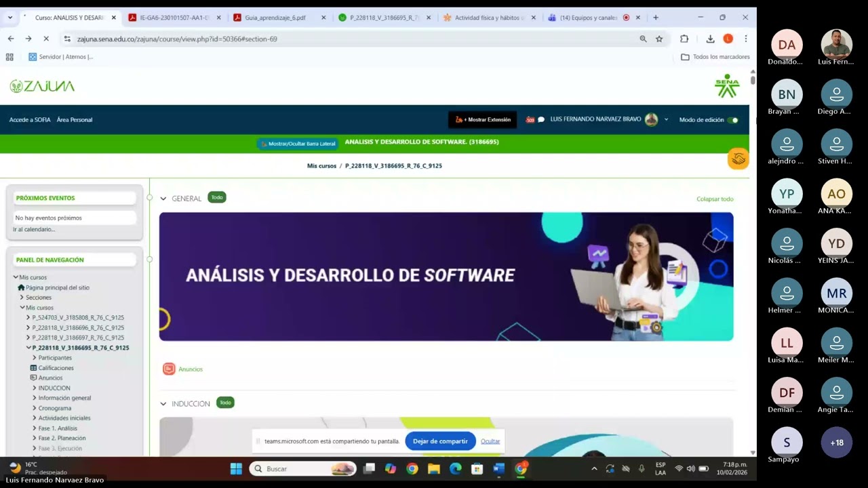Click Mostrar/Ocultar Barra Lateral button
The width and height of the screenshot is (868, 488).
click(x=298, y=144)
